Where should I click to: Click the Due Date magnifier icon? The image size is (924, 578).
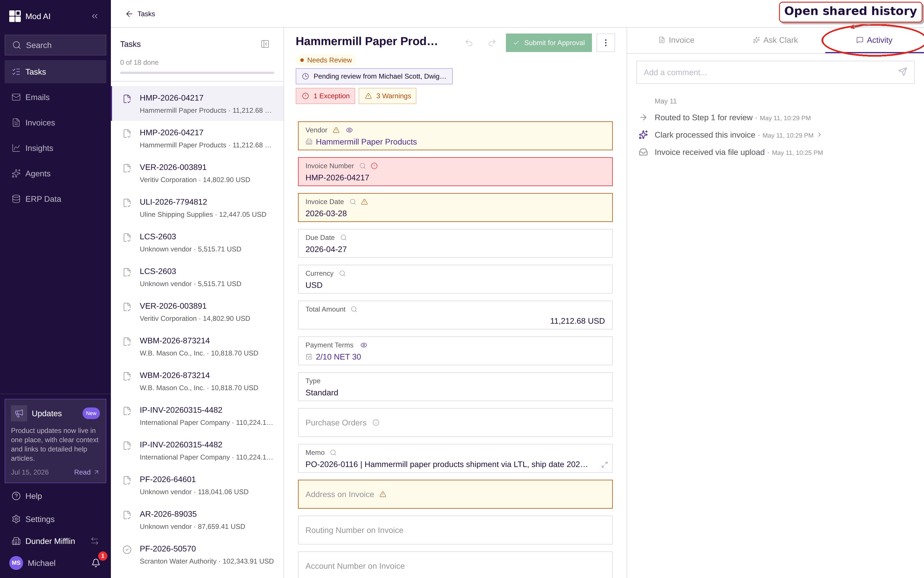click(x=343, y=238)
